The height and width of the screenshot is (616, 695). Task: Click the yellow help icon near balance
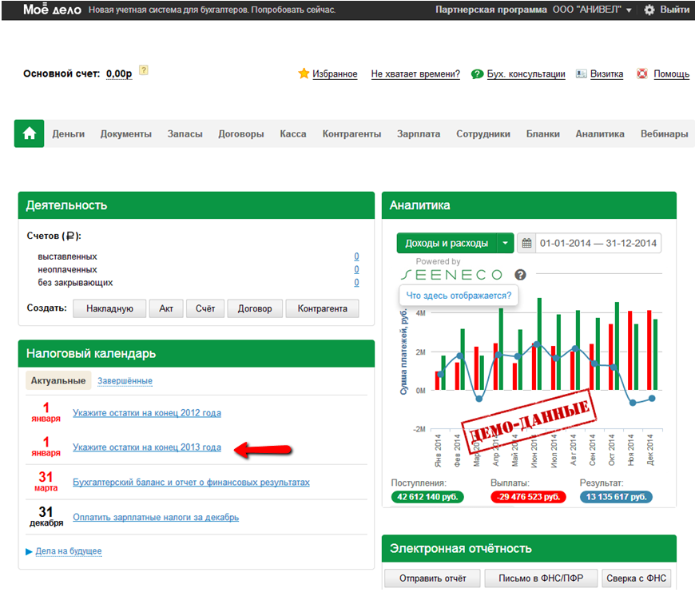[x=144, y=71]
